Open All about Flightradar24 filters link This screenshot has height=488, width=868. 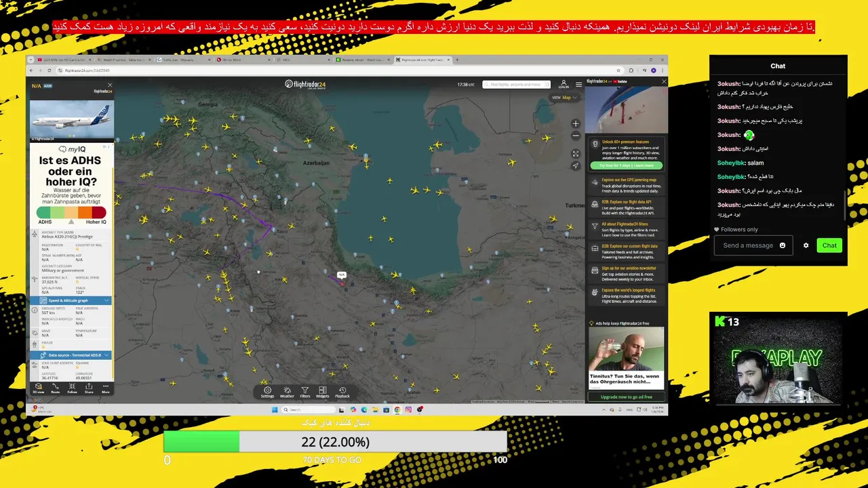(625, 228)
